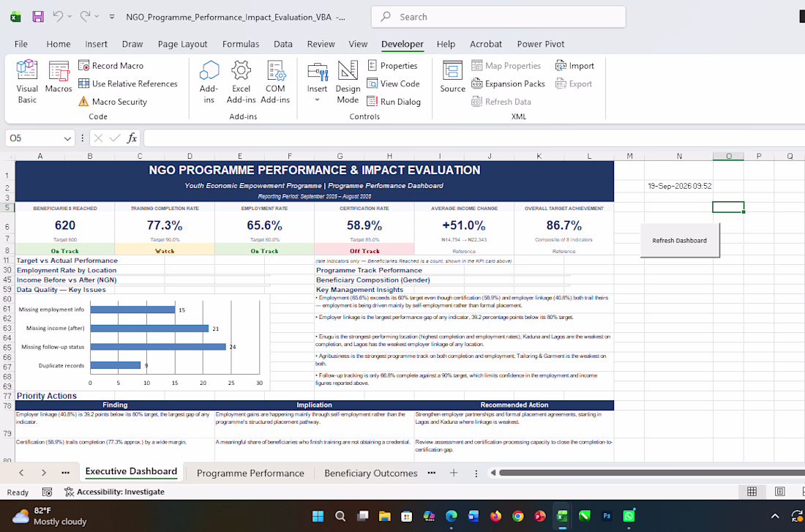Click Accessibility: Investigate in status bar

tap(114, 492)
